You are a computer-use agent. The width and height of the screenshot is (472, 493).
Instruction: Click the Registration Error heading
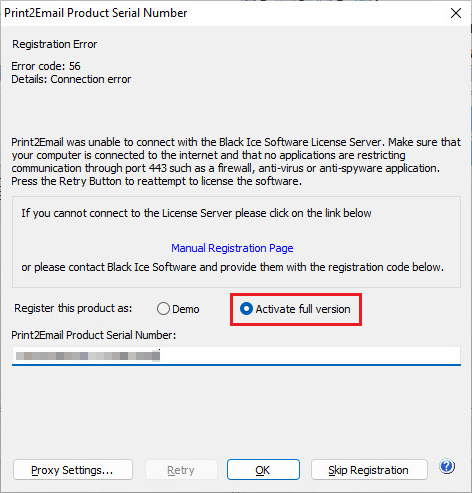[x=55, y=44]
